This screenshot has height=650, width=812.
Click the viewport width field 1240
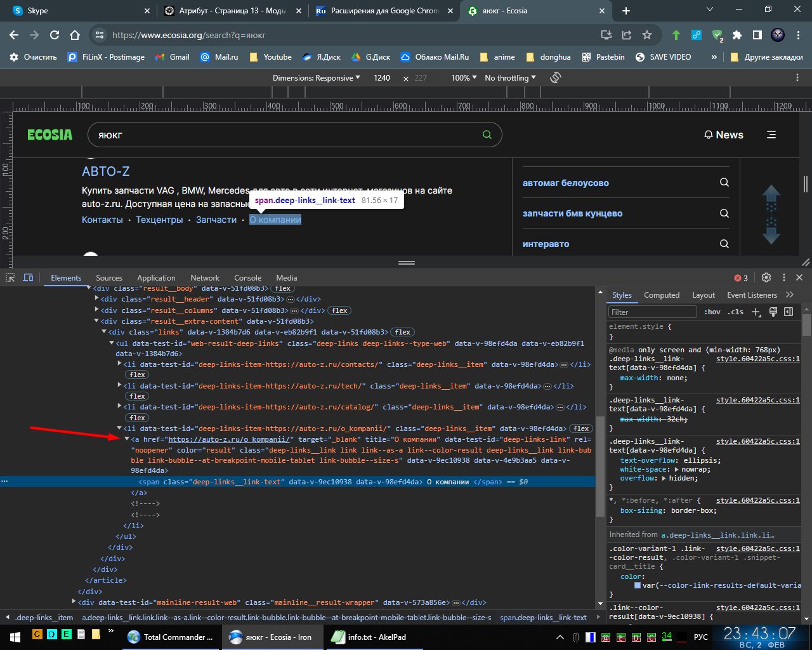click(x=382, y=77)
